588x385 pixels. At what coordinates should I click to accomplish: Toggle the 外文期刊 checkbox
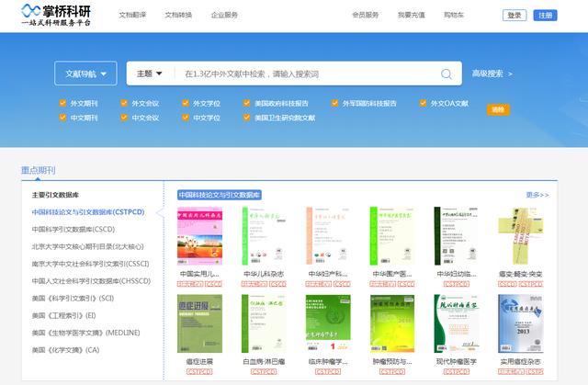click(62, 103)
